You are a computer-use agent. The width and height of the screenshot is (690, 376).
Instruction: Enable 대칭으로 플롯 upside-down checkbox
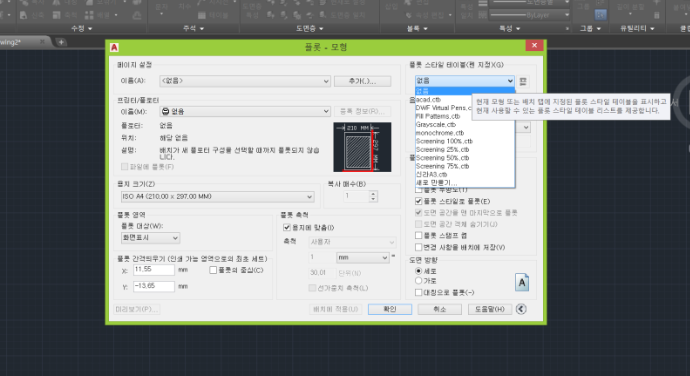(x=418, y=292)
